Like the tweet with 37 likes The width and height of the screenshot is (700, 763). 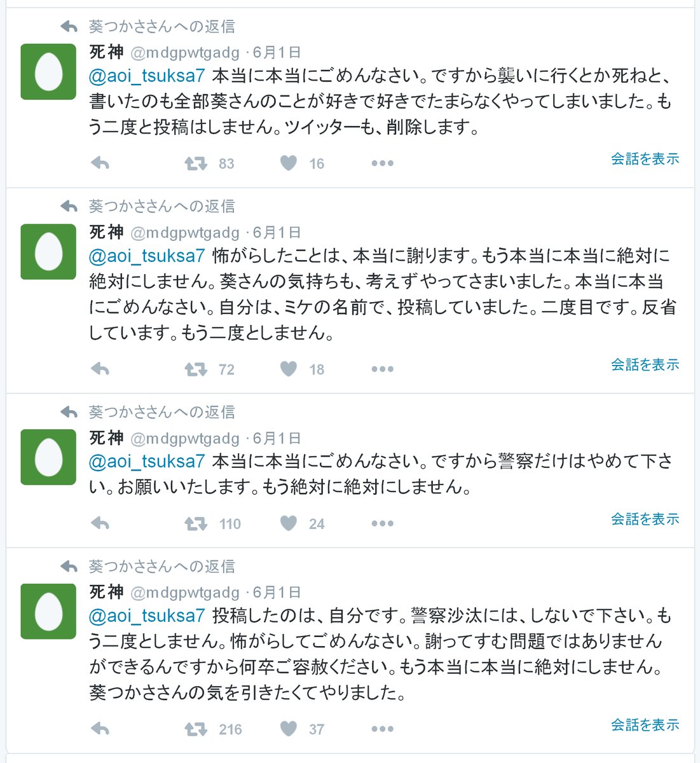click(x=289, y=729)
